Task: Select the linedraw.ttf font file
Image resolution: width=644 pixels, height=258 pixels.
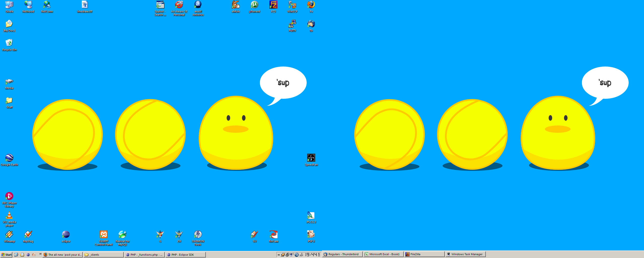Action: [85, 7]
